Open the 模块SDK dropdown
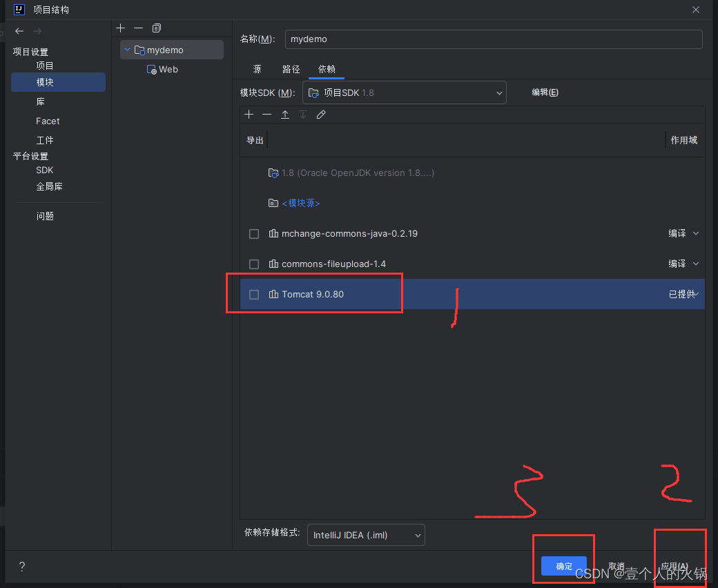The image size is (718, 588). coord(405,93)
